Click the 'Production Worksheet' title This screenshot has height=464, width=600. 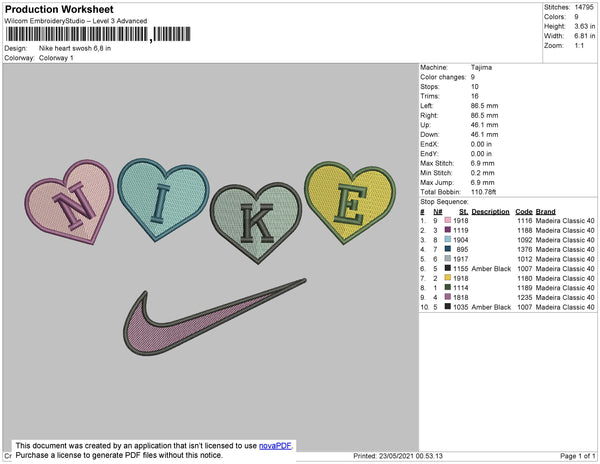[59, 9]
